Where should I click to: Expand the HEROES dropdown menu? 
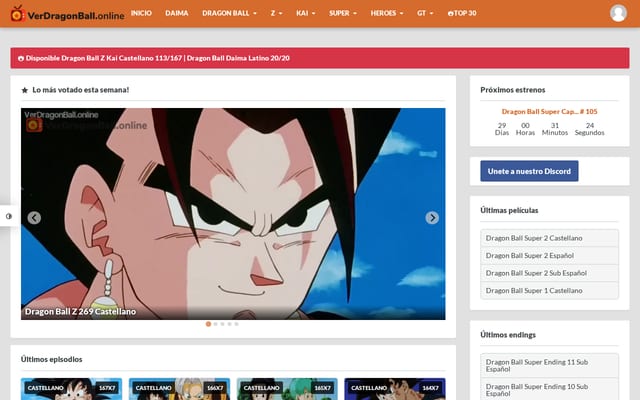point(387,13)
